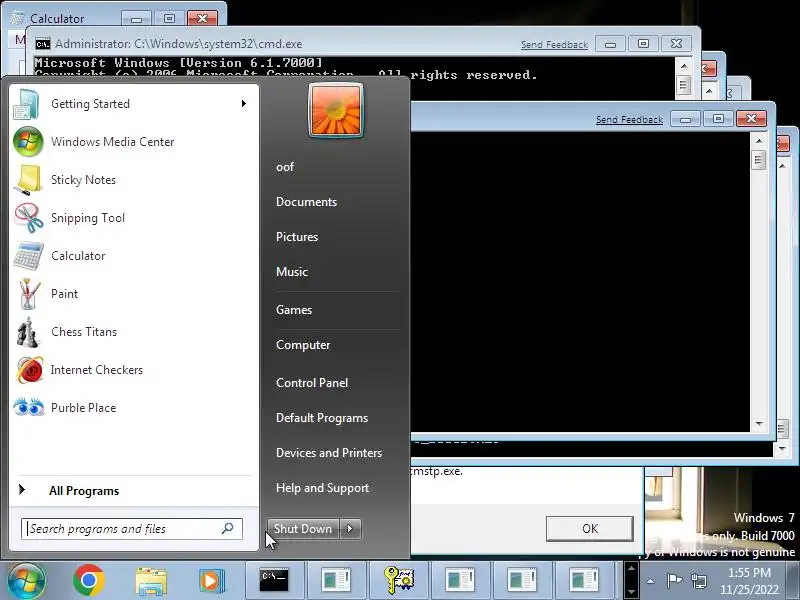Viewport: 800px width, 600px height.
Task: Open the Shut Down options arrow
Action: coord(350,529)
